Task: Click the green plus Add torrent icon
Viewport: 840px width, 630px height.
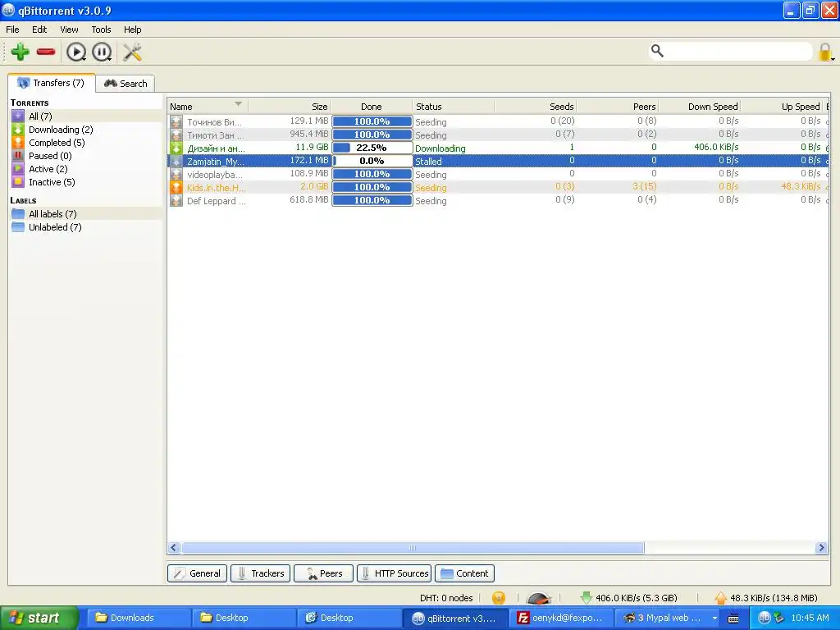Action: click(21, 52)
